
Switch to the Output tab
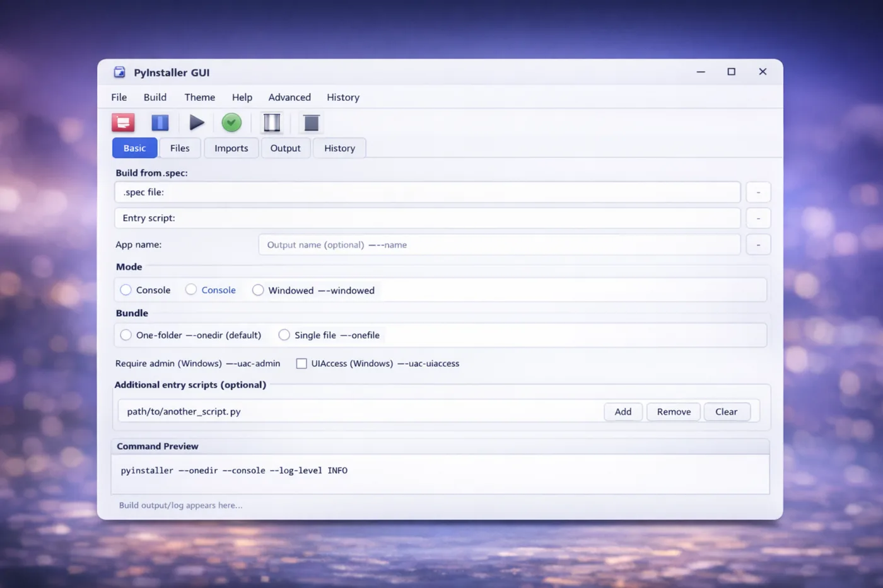click(x=285, y=147)
